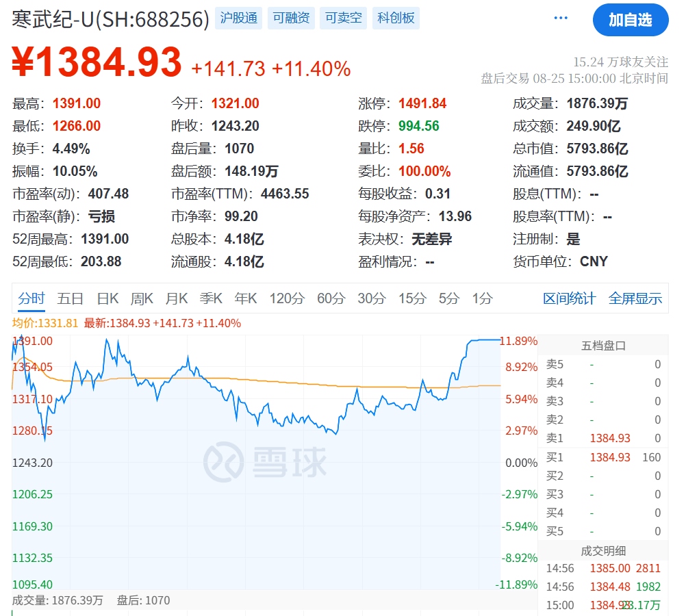
Task: Click the 涨停 value 1491.84
Action: pos(422,103)
